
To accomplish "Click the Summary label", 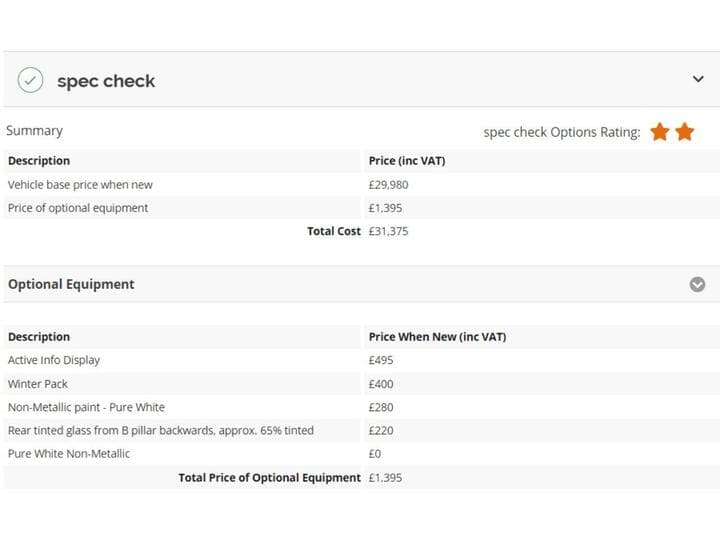I will (34, 131).
